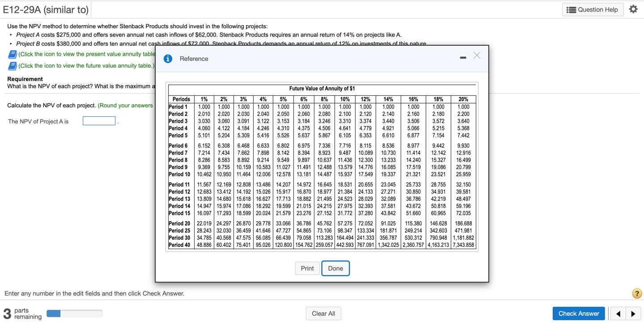Open the future value annuity table icon
Viewport: 644px width, 327px height.
12,66
